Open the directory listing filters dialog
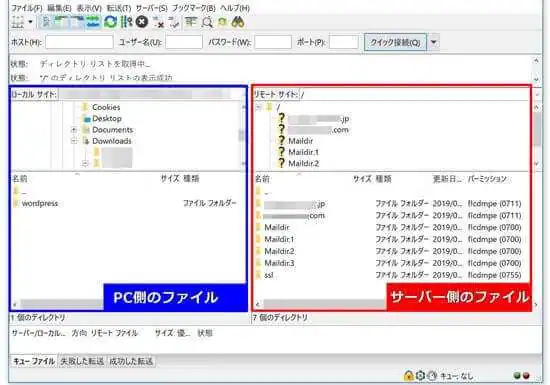 (x=191, y=22)
